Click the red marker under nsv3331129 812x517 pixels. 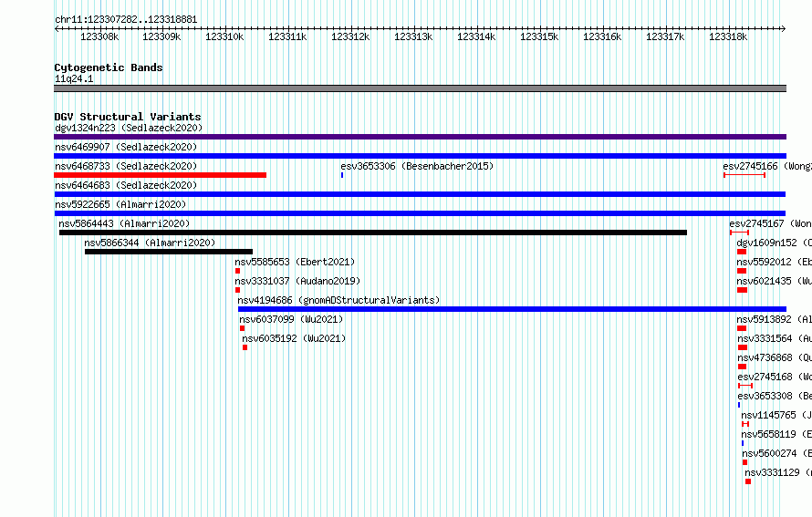pos(748,481)
